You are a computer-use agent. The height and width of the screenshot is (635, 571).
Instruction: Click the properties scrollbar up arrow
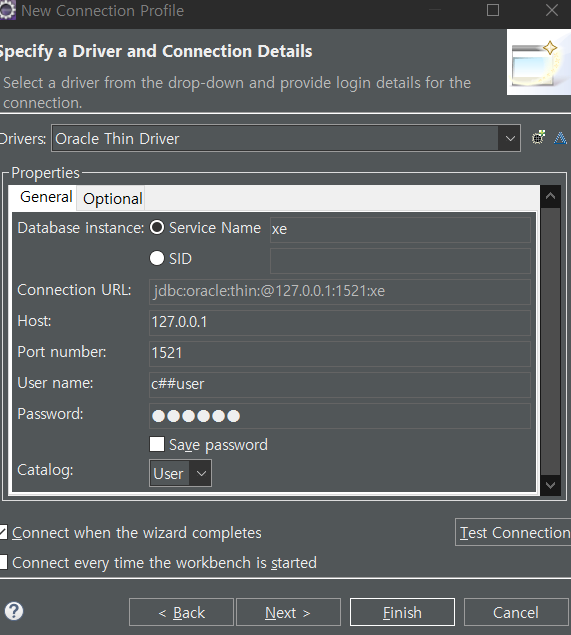click(x=550, y=196)
